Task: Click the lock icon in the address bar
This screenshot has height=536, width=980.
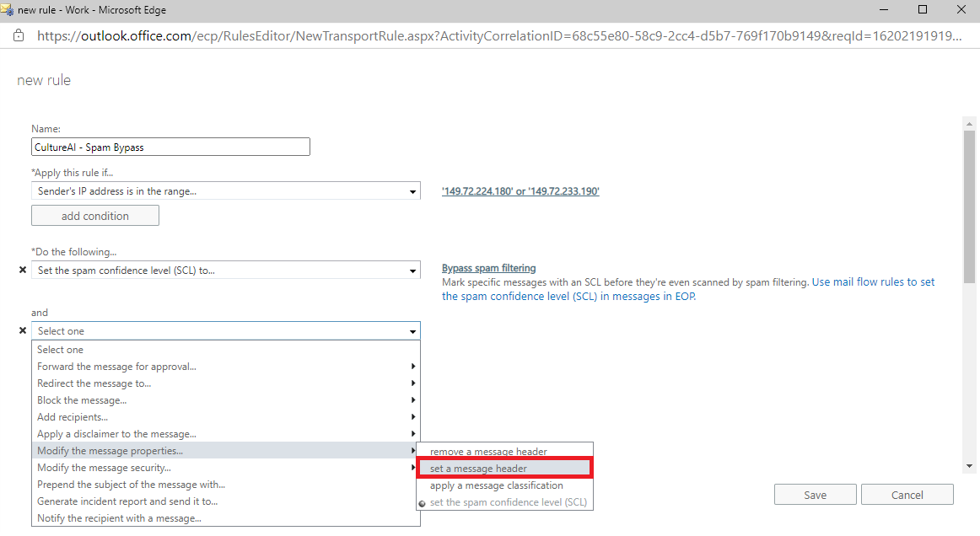Action: tap(19, 35)
